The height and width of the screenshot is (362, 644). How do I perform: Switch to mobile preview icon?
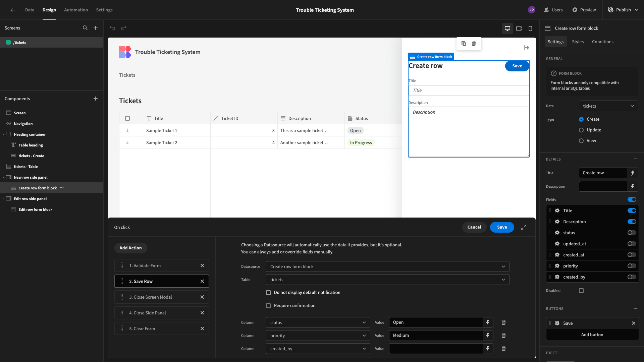530,28
